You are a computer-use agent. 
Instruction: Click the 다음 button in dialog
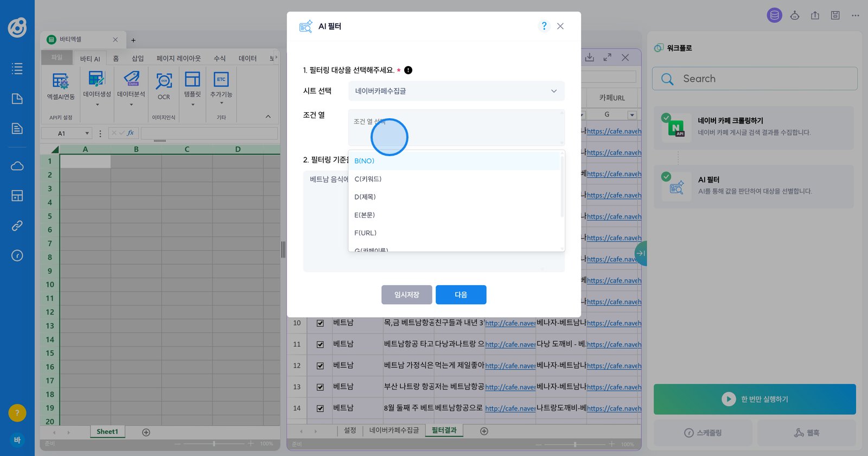[461, 295]
